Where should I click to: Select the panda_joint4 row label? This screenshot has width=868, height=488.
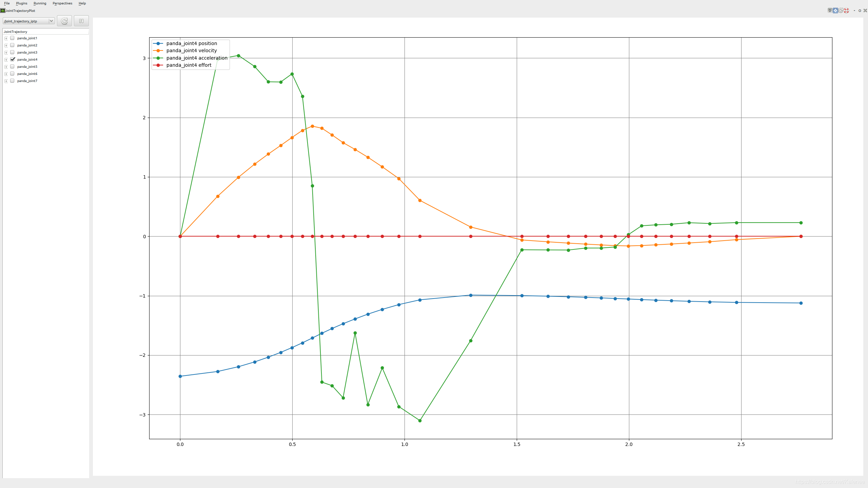(27, 60)
